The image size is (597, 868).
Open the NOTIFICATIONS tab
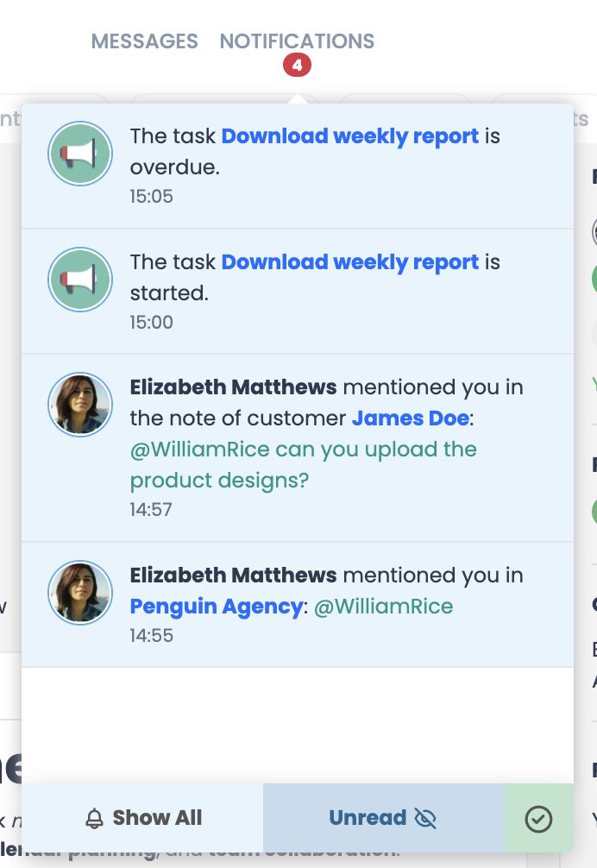pos(297,41)
